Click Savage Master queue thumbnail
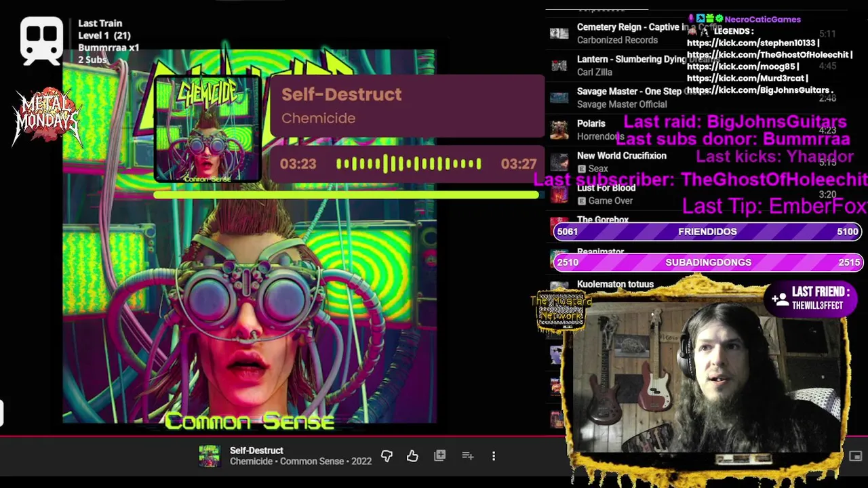Image resolution: width=868 pixels, height=488 pixels. pyautogui.click(x=559, y=97)
